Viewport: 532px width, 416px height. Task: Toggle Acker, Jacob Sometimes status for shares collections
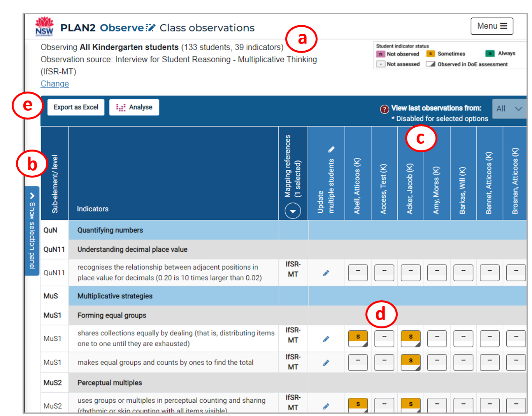(x=411, y=338)
